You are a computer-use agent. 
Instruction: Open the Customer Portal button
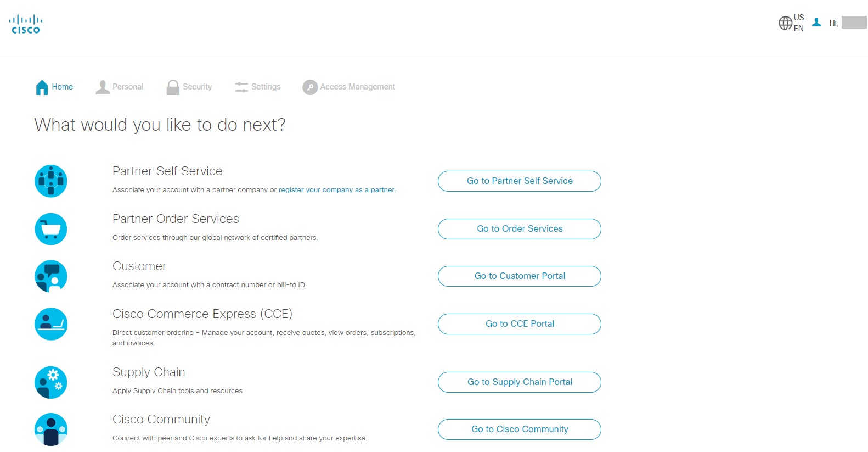(519, 276)
